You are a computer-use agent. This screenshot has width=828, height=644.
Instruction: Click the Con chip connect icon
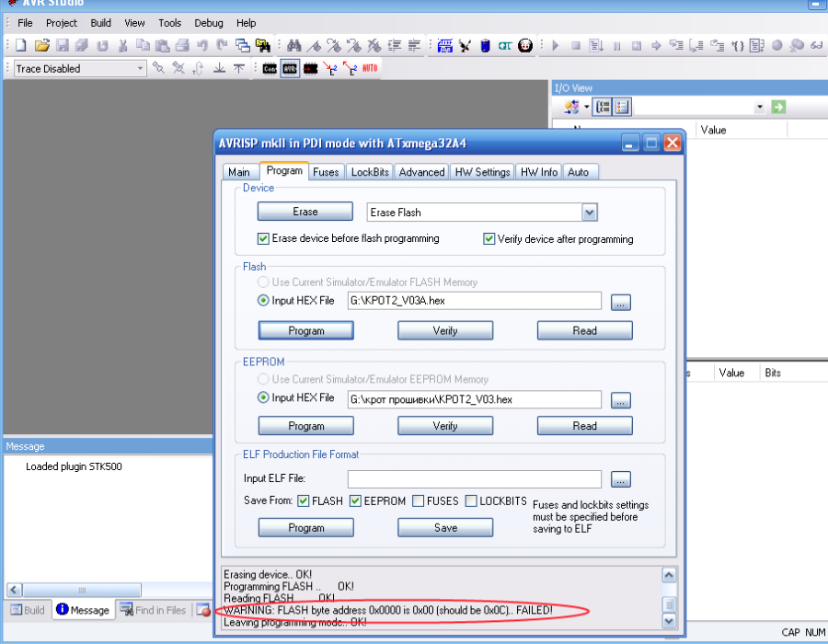point(270,69)
